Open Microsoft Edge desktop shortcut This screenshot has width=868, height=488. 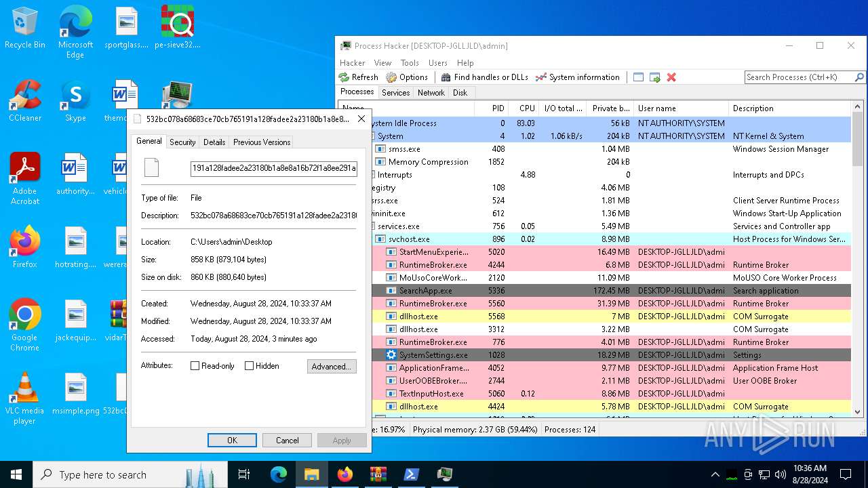tap(75, 33)
